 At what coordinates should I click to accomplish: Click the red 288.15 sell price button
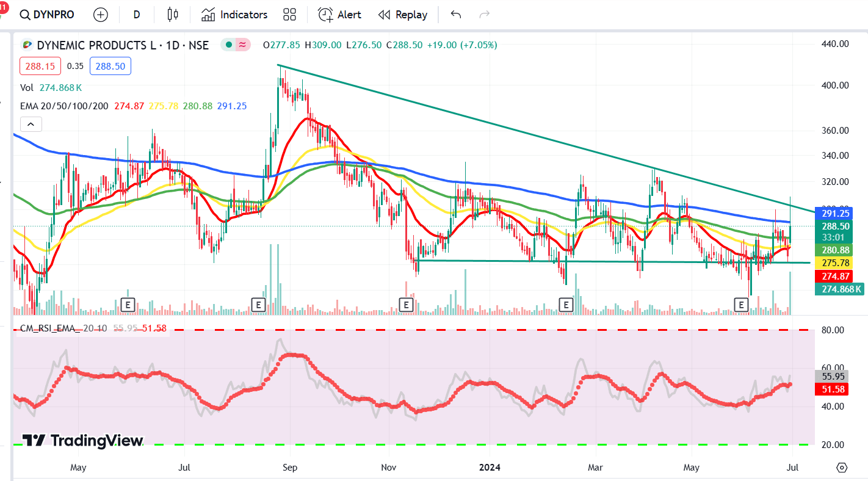coord(41,66)
